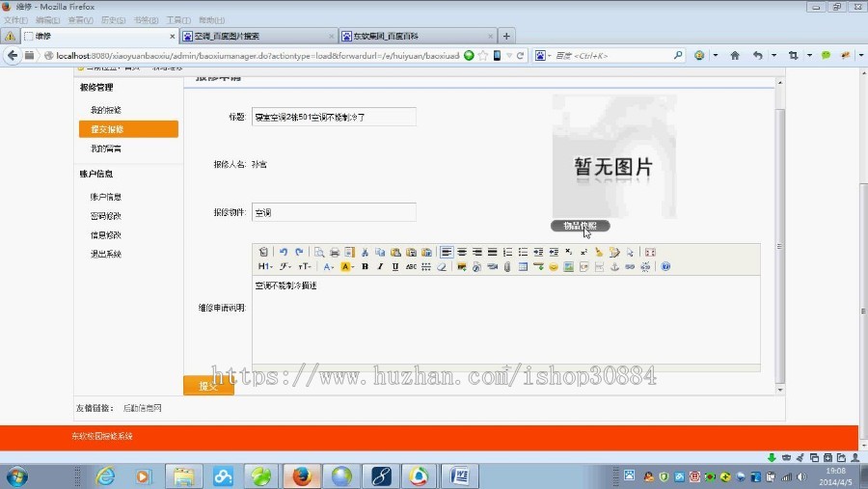Open the search engine selector dropdown
868x489 pixels.
coord(542,55)
